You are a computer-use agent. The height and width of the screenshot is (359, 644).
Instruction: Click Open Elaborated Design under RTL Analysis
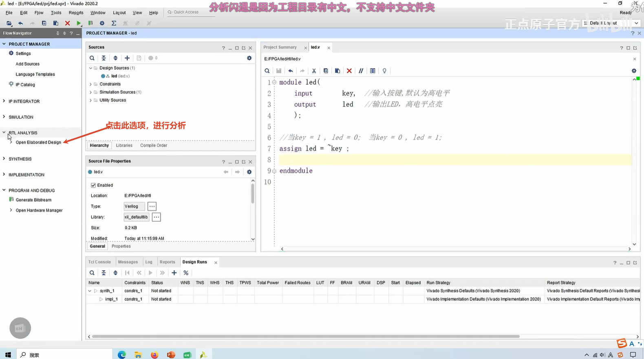coord(38,142)
